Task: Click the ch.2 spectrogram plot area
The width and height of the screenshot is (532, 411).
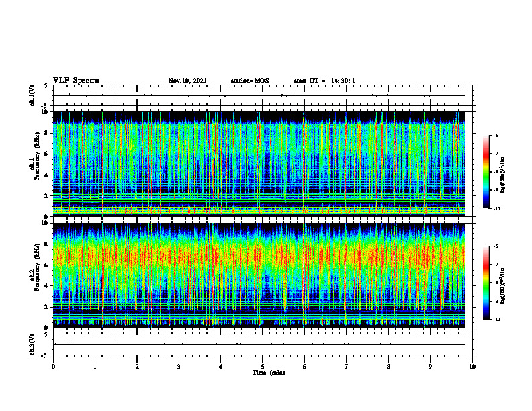Action: pos(259,275)
